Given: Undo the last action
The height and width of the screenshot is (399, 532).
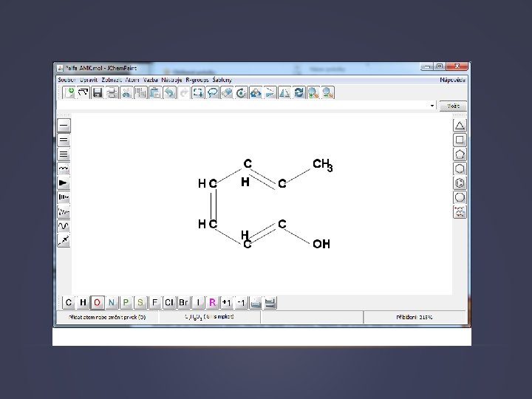Looking at the screenshot, I should tap(169, 92).
